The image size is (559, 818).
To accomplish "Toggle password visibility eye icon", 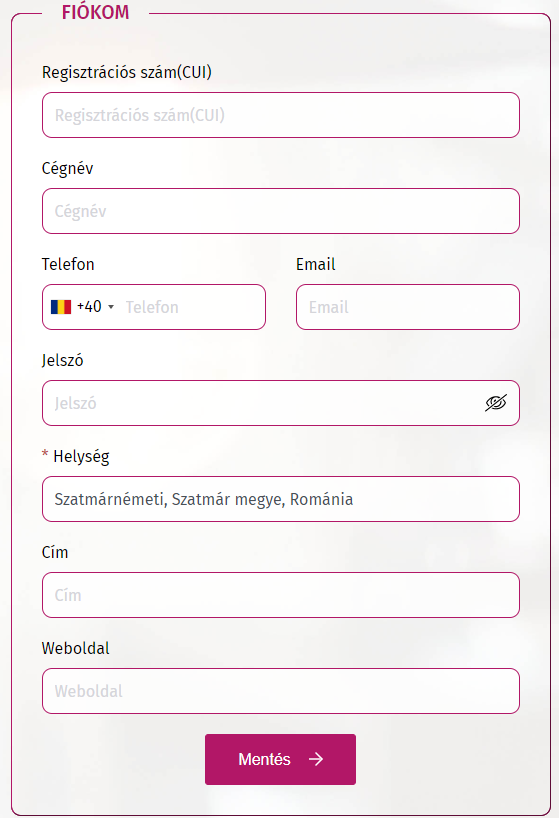I will coord(495,403).
